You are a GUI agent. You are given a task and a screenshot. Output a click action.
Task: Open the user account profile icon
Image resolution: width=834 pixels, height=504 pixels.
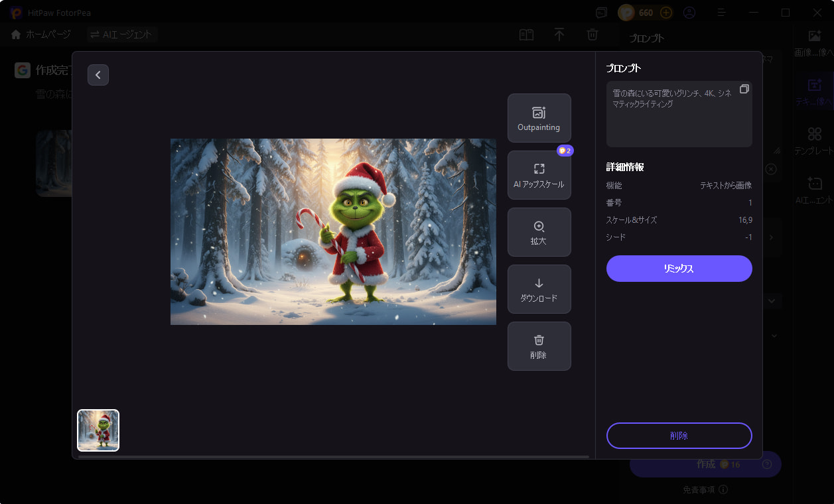pos(689,13)
